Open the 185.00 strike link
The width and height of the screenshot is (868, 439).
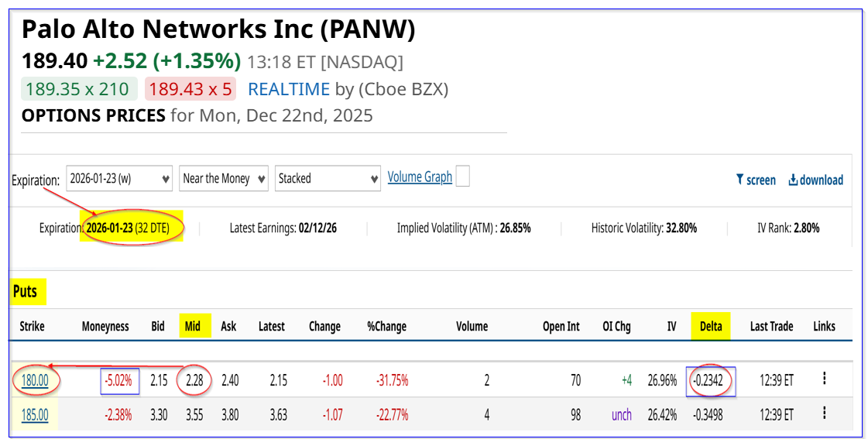pos(33,415)
